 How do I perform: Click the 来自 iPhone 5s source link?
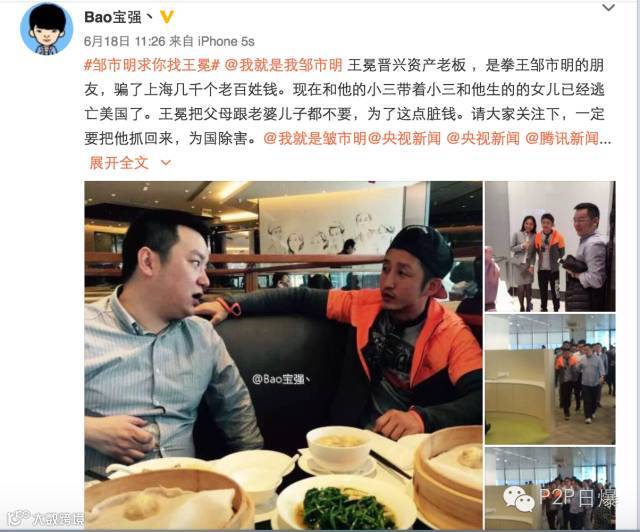pos(211,41)
